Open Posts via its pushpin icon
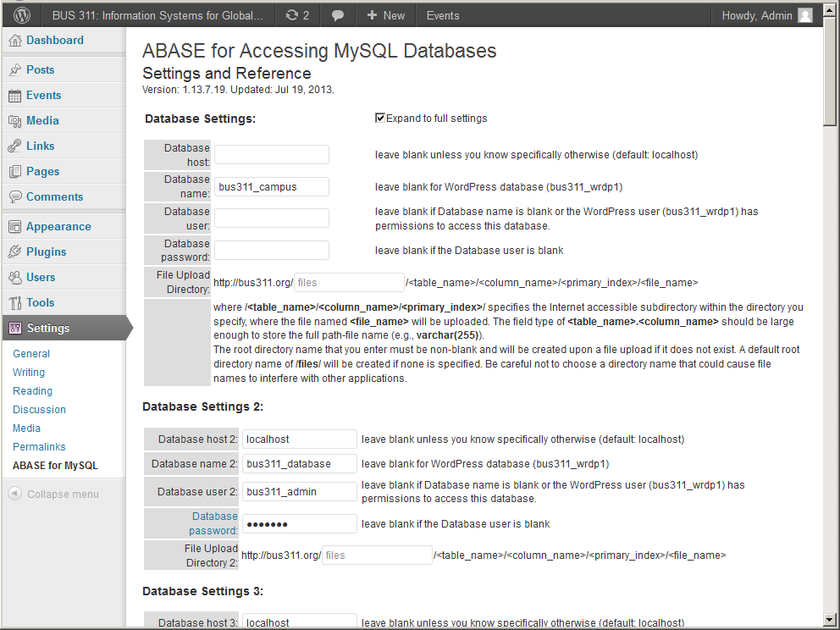Viewport: 840px width, 630px height. 14,70
